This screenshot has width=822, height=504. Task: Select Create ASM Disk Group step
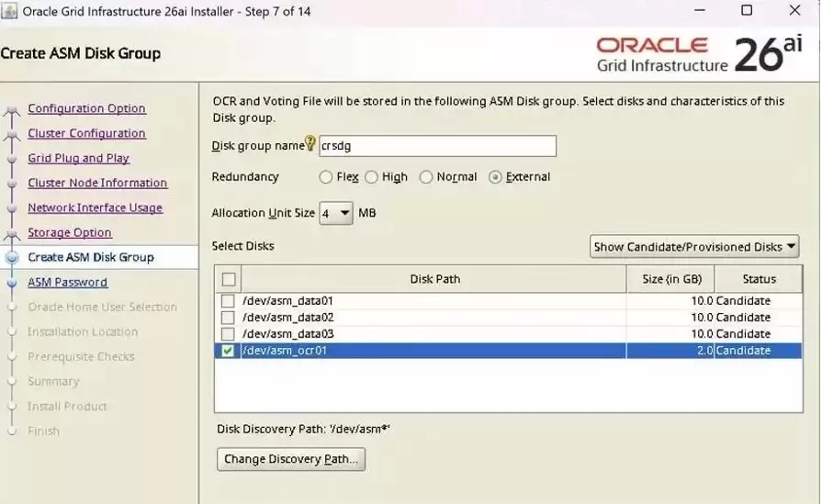[91, 257]
